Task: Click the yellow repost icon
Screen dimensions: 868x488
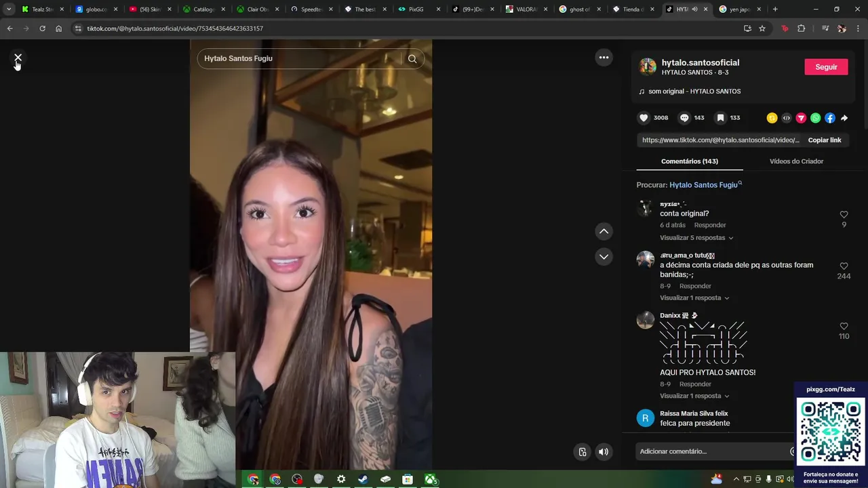Action: point(772,118)
